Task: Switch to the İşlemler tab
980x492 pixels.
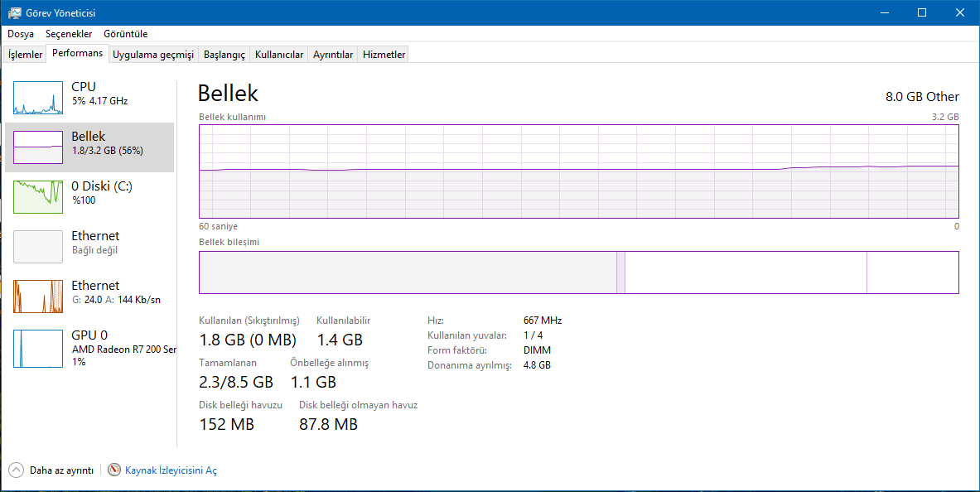Action: coord(25,55)
